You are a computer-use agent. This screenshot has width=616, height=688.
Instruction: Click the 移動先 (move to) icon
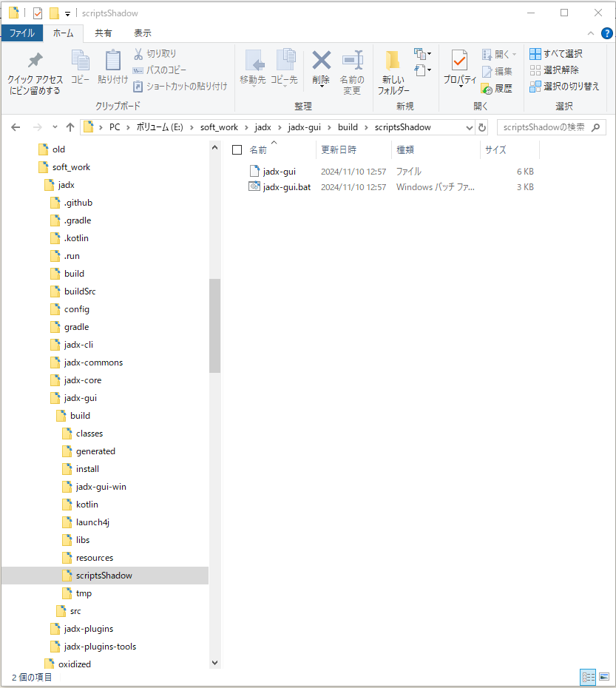click(254, 60)
